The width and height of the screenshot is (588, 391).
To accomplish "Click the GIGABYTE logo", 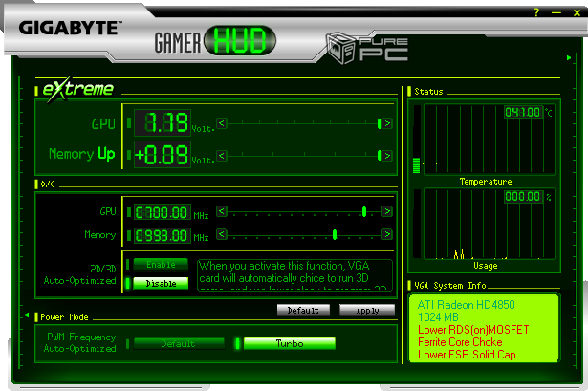I will pos(70,28).
